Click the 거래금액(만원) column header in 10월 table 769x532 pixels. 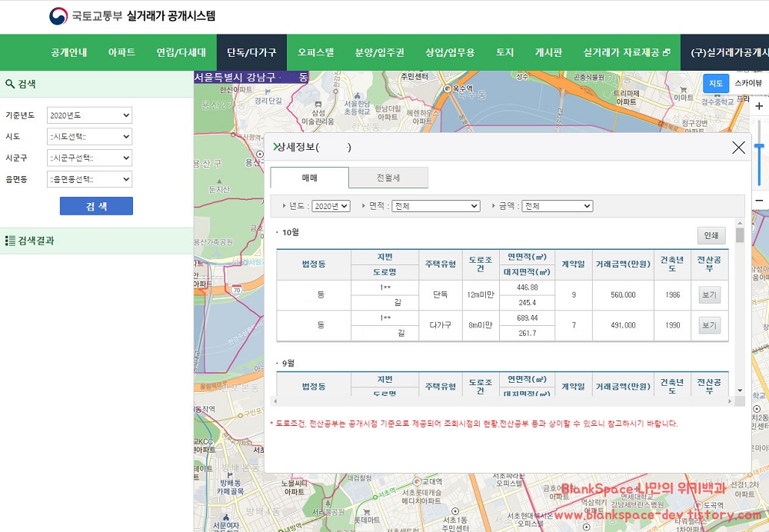coord(623,264)
